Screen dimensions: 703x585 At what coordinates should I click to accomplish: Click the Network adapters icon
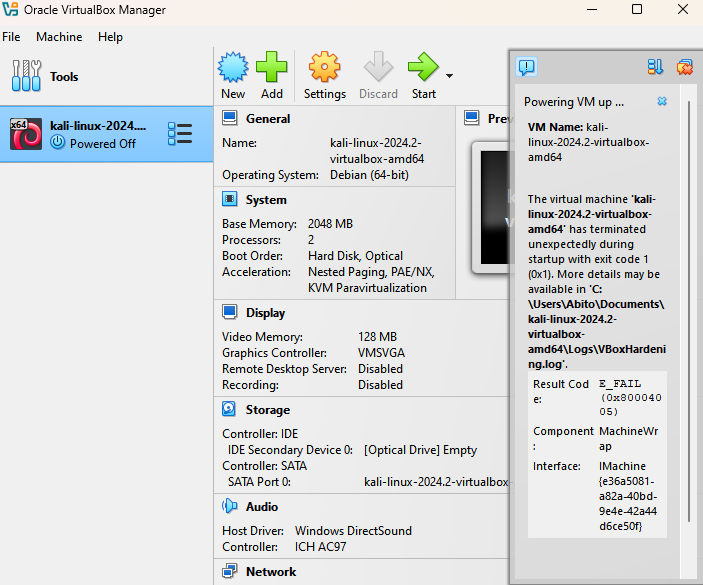click(x=230, y=571)
